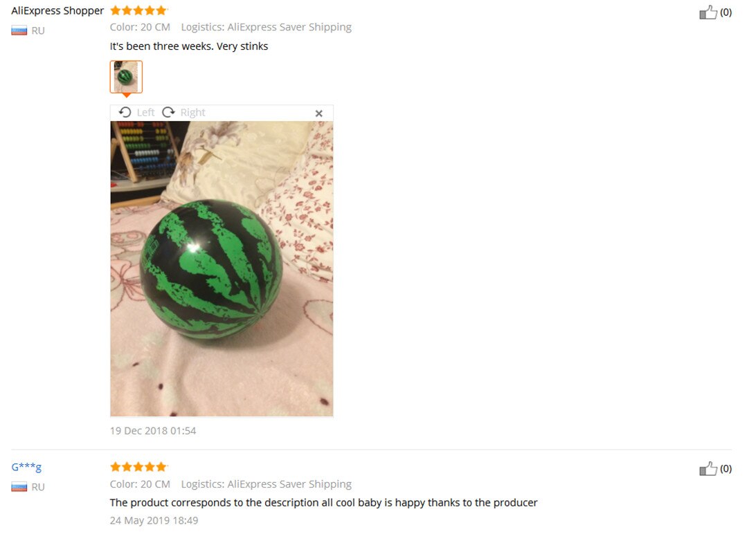
Task: Click the AliExpress Shopper reviewer name
Action: (x=57, y=10)
